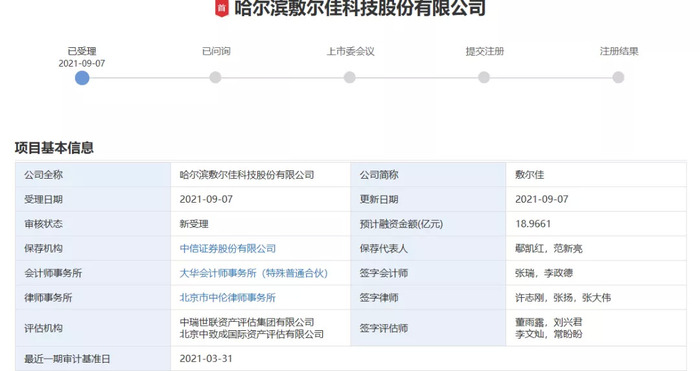
Task: Click the 中瑞世联资产评估集团有限公司 appraisal firm text
Action: [247, 322]
